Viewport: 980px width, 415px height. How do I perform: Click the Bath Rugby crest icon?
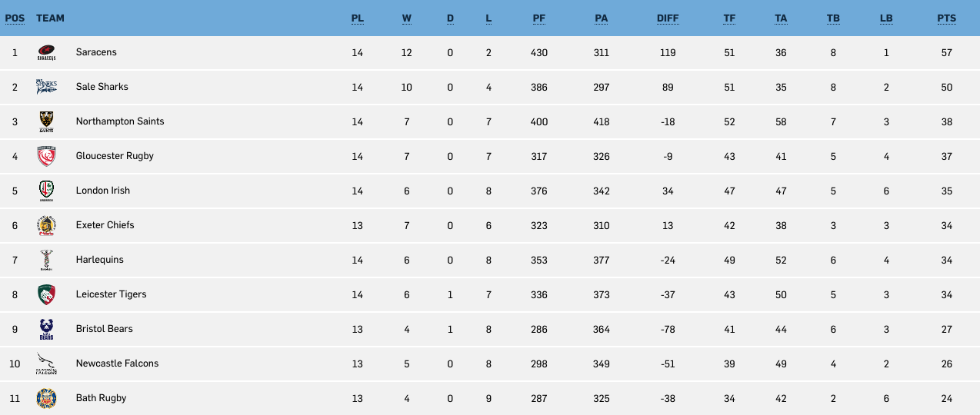[47, 398]
